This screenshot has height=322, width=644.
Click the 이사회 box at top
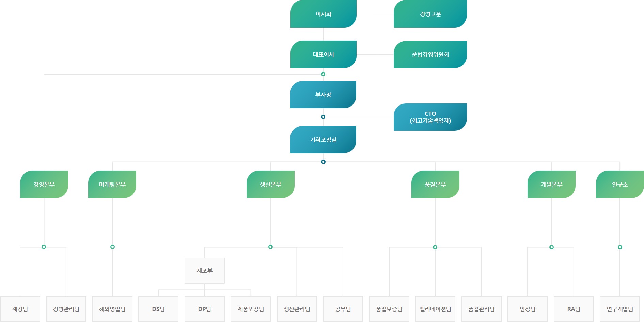pos(323,14)
